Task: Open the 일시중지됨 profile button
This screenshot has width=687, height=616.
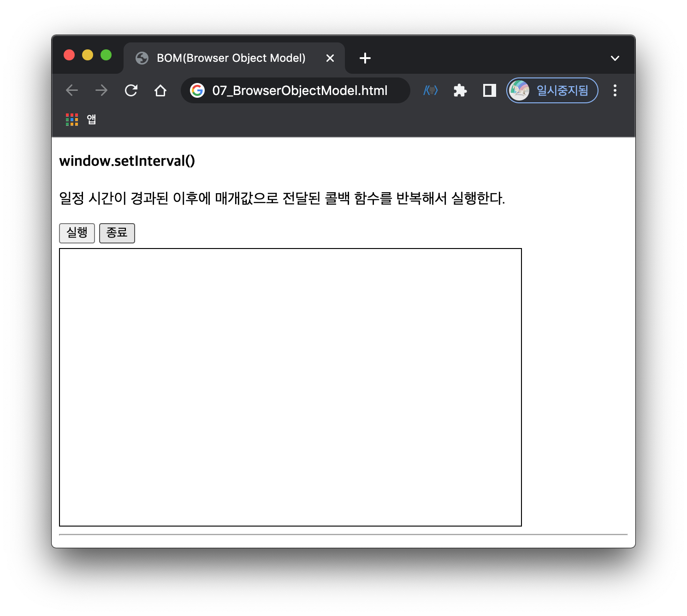Action: tap(552, 90)
